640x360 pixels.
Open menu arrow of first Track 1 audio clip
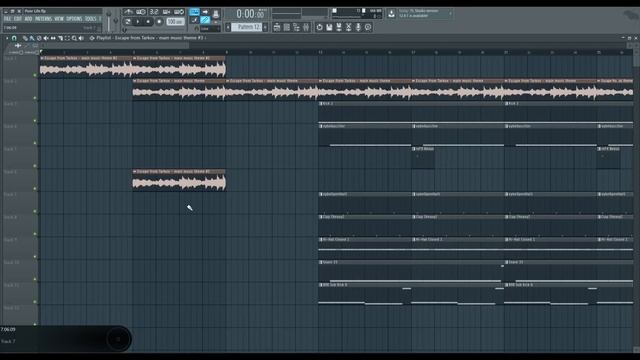[x=42, y=58]
